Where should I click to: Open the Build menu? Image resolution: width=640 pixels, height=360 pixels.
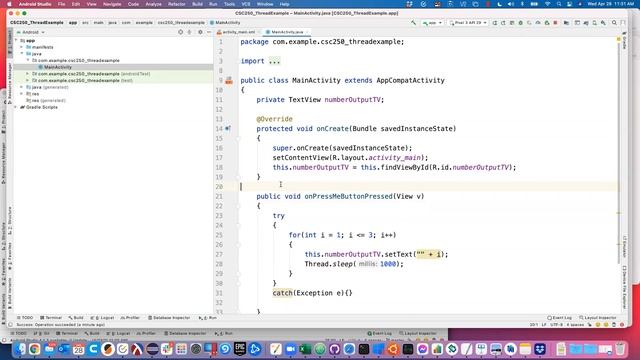click(198, 4)
